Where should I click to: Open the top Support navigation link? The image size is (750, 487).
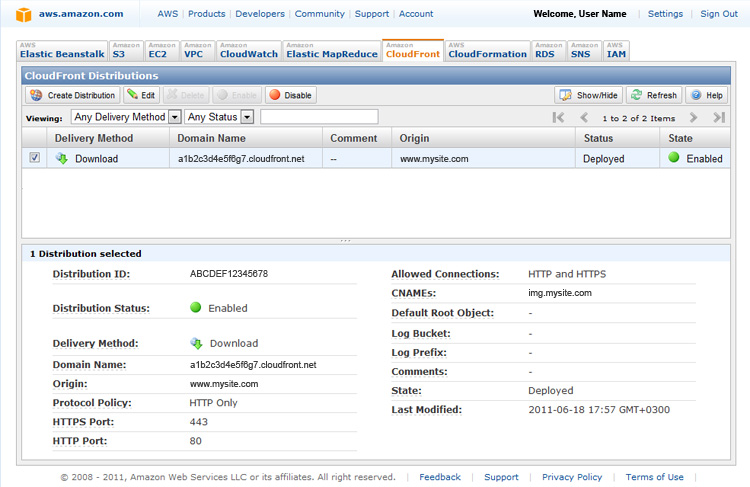(372, 14)
